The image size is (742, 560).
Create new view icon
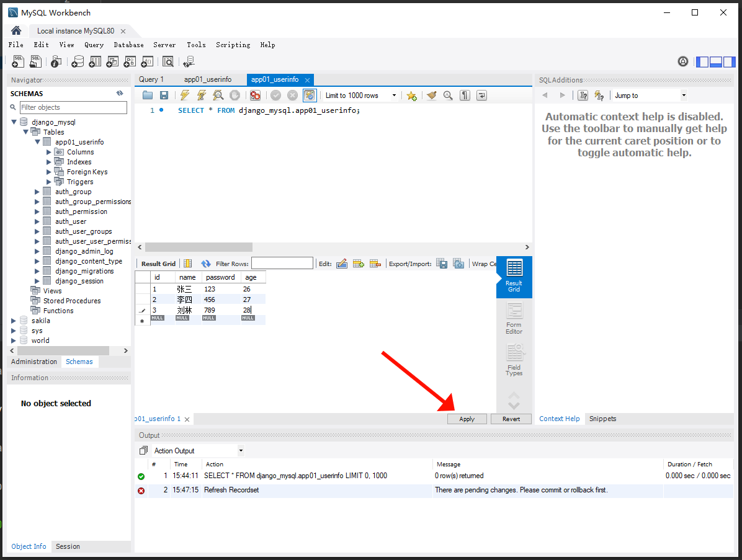(x=113, y=61)
